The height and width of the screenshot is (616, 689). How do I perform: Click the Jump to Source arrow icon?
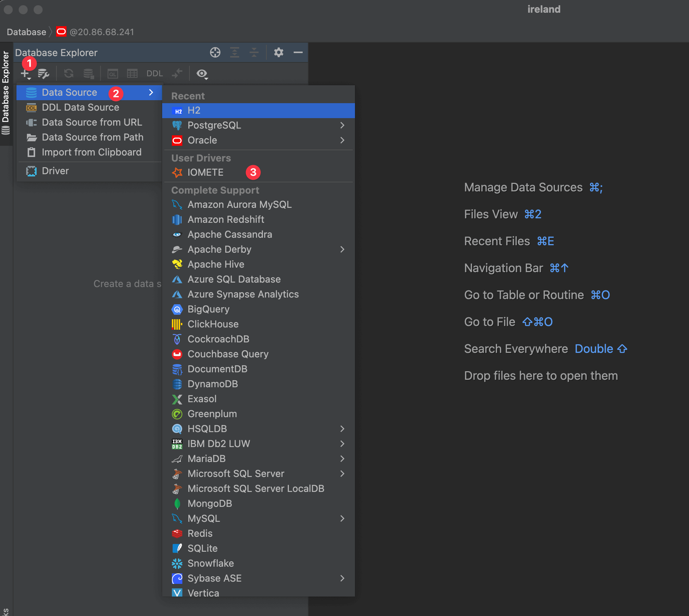point(177,74)
